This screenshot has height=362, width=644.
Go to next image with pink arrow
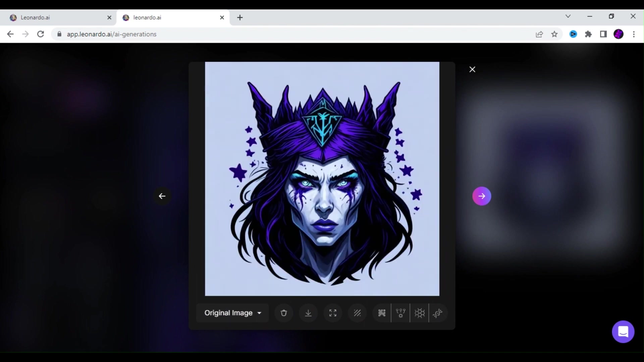pyautogui.click(x=482, y=196)
